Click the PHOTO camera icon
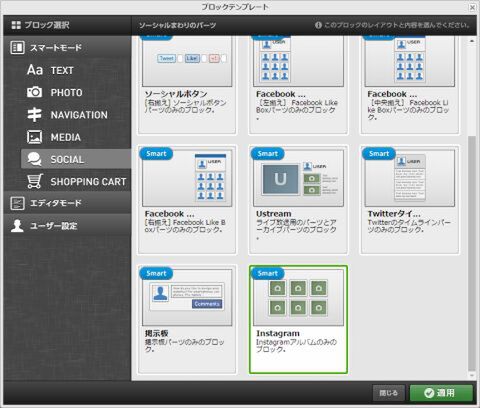This screenshot has height=408, width=480. point(34,92)
